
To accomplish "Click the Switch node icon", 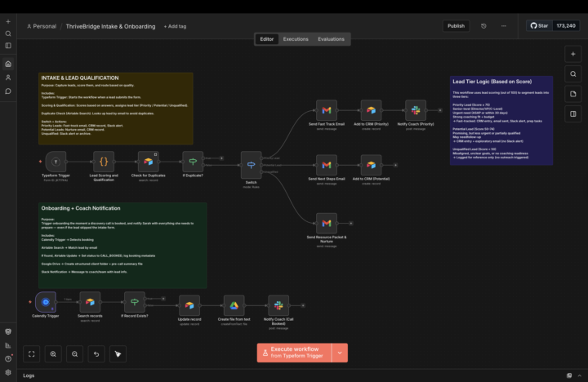I will point(251,165).
